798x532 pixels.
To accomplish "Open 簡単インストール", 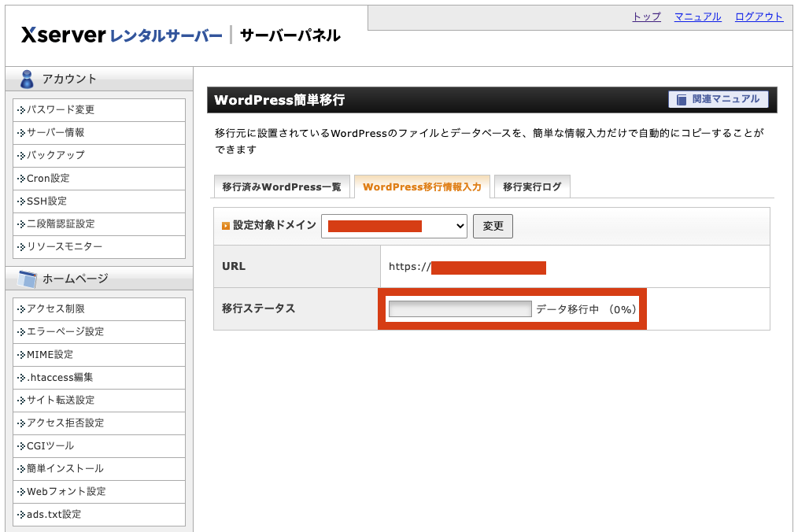I will 99,469.
